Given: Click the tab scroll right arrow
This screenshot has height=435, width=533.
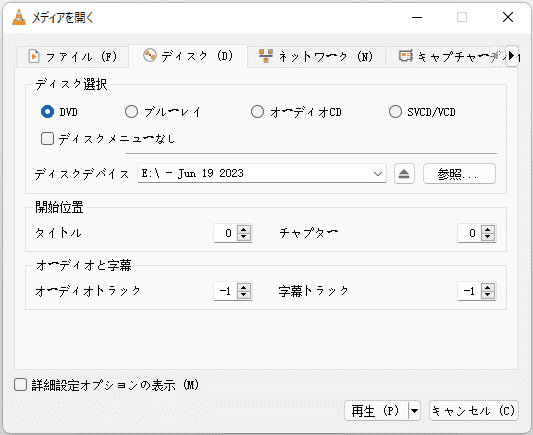Looking at the screenshot, I should 512,56.
